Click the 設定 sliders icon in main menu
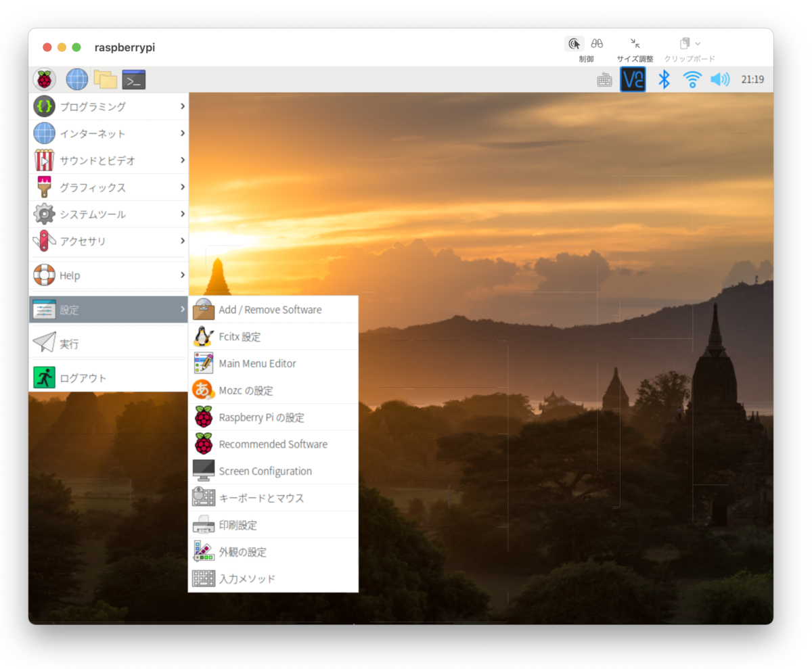This screenshot has height=669, width=812. 44,310
